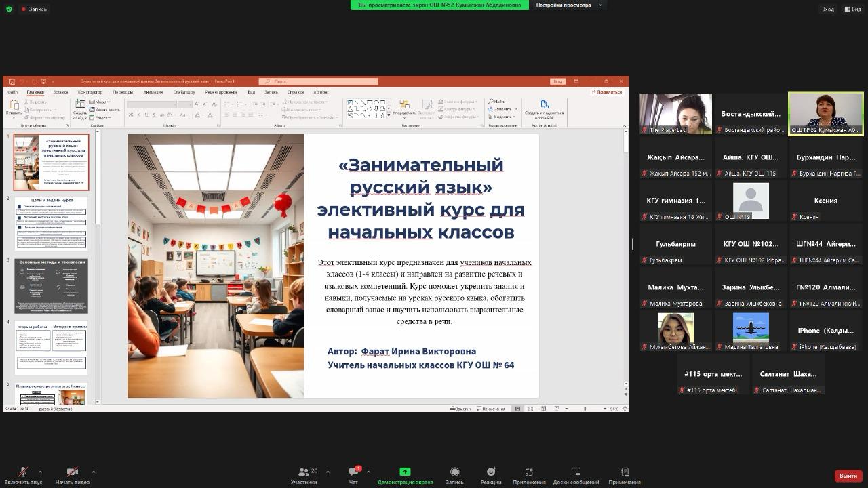
Task: Select slide 4 Формы работы thumbnail
Action: (52, 348)
